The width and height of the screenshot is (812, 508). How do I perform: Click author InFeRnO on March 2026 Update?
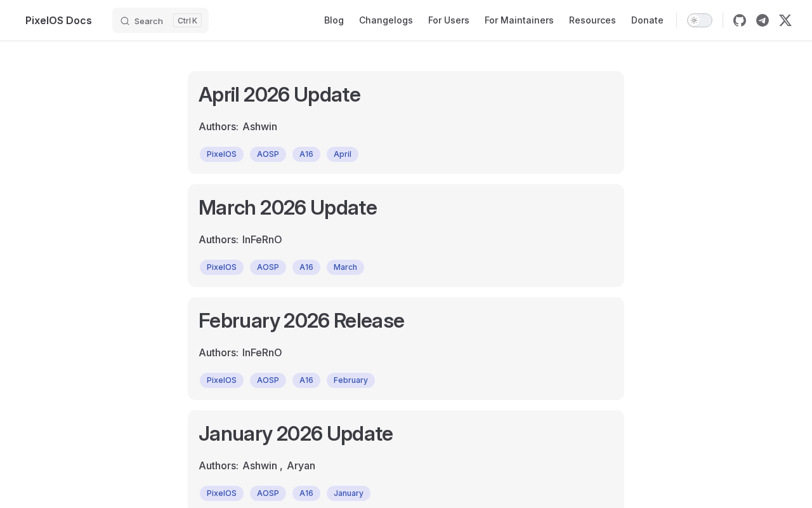(x=262, y=239)
